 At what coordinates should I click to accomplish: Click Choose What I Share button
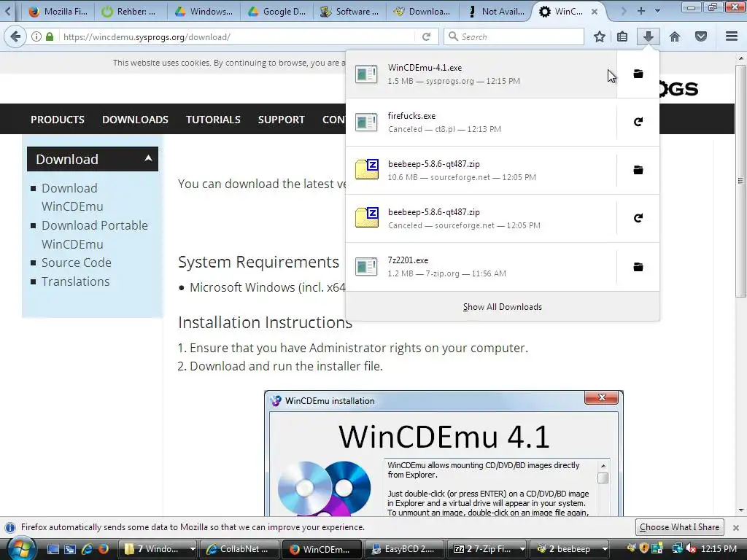679,527
